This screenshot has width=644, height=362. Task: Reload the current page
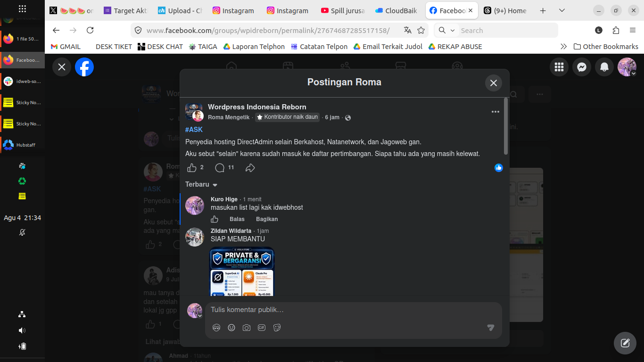(x=90, y=30)
